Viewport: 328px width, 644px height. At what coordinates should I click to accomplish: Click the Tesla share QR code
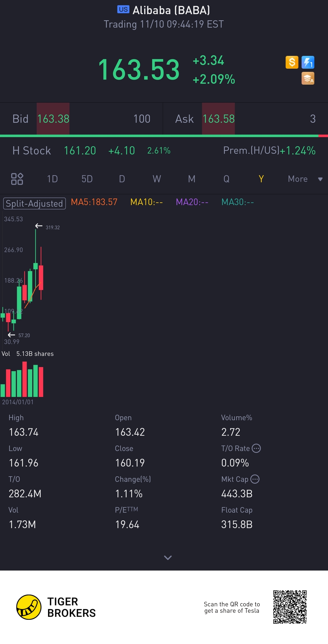coord(290,607)
